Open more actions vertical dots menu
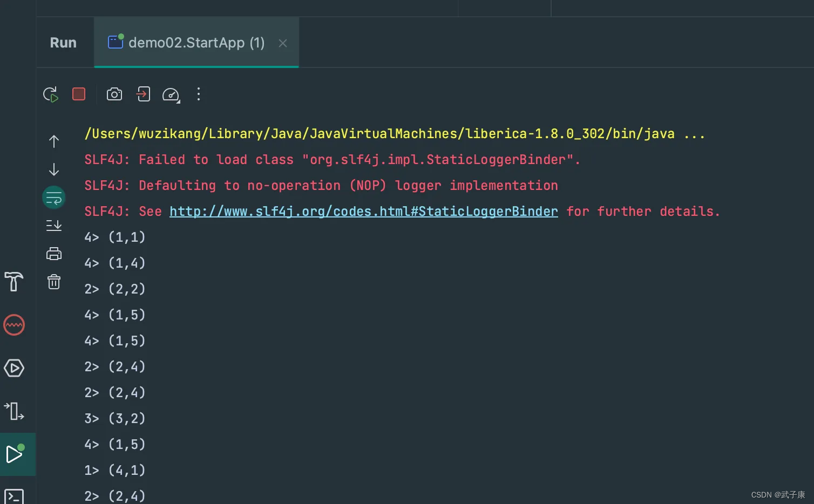 click(x=199, y=94)
